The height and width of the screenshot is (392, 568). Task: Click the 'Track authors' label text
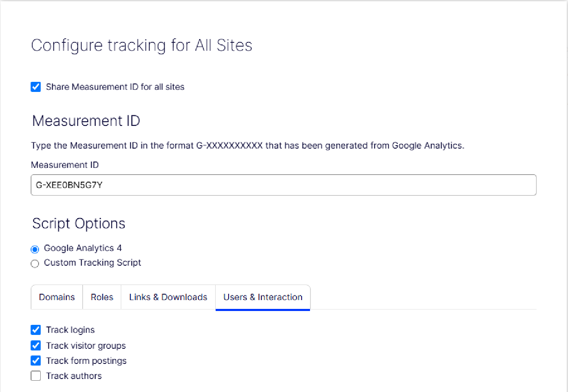(74, 376)
